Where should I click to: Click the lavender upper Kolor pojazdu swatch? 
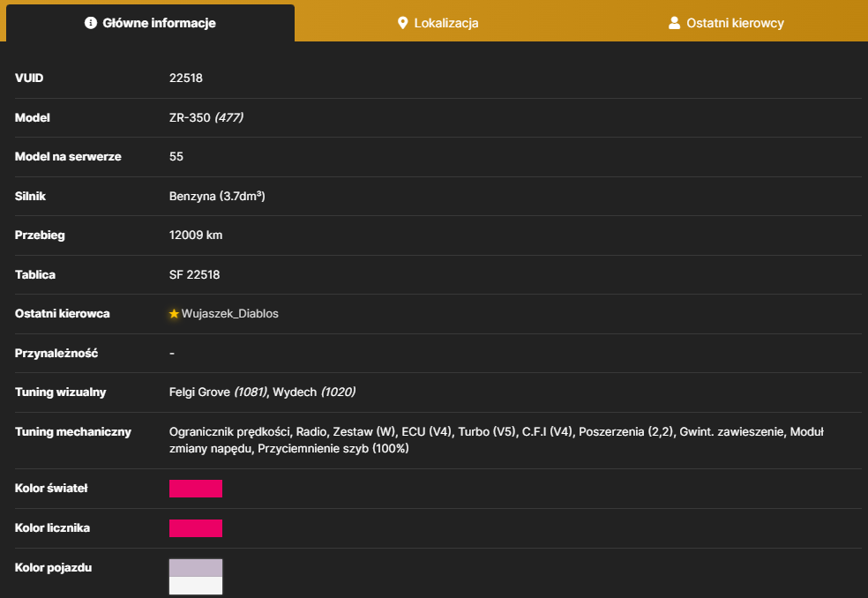pyautogui.click(x=196, y=568)
